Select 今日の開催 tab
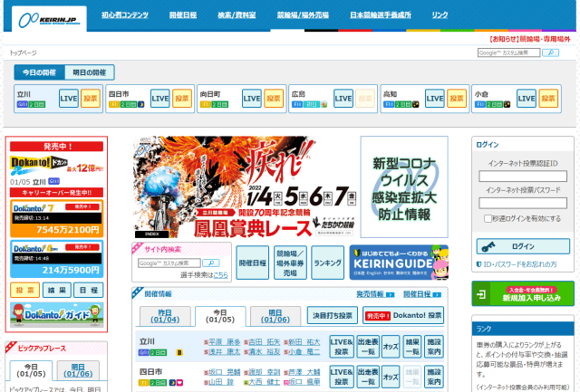Viewport: 580px width, 392px height. coord(39,72)
